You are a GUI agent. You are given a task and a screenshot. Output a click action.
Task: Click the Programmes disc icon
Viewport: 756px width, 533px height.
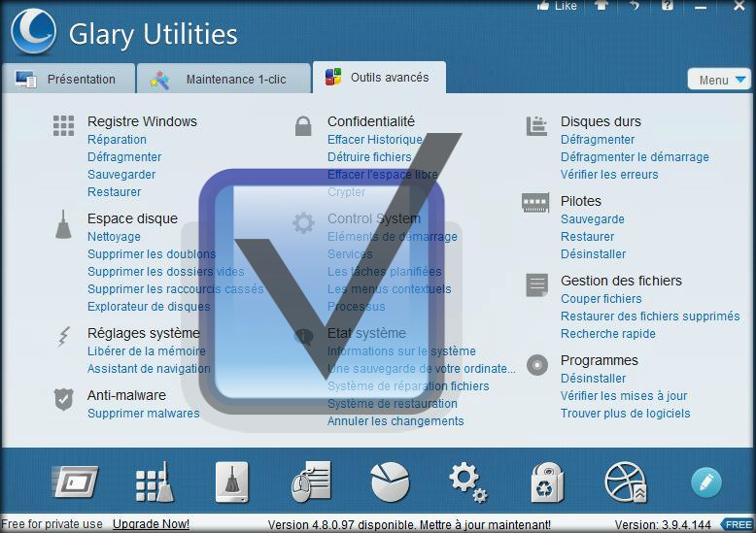(x=537, y=365)
